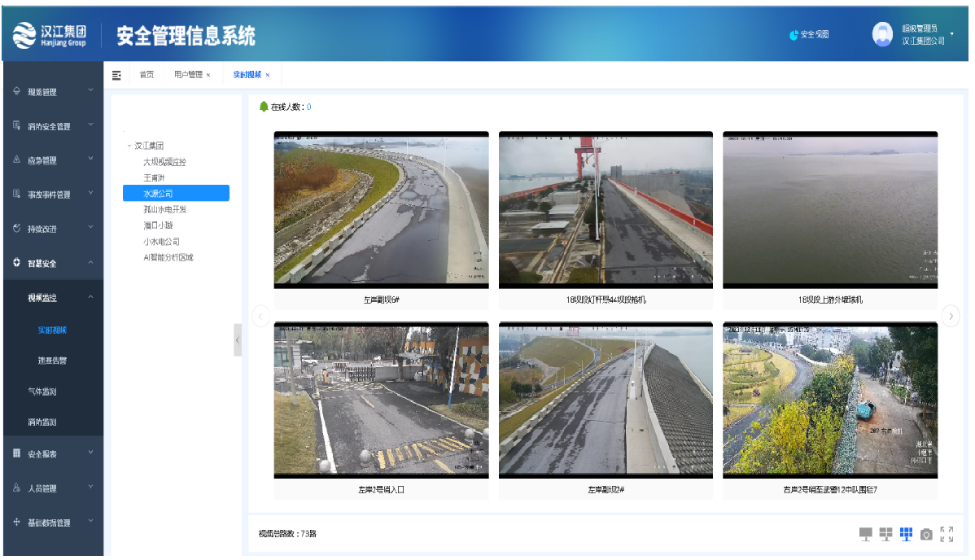Open 气体监测 in the sidebar
Viewport: 975px width, 560px height.
42,392
